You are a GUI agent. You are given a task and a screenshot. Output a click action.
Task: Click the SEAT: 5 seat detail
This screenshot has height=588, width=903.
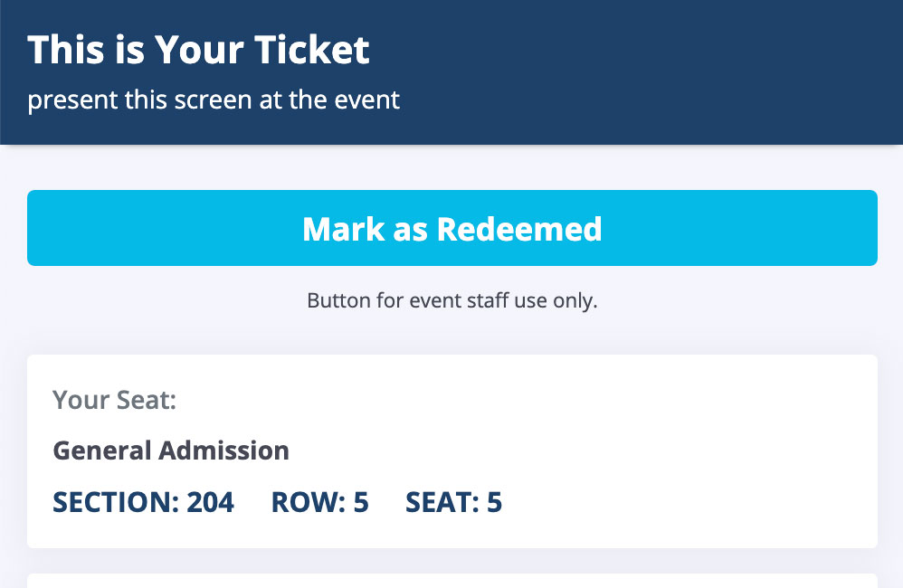pyautogui.click(x=453, y=502)
